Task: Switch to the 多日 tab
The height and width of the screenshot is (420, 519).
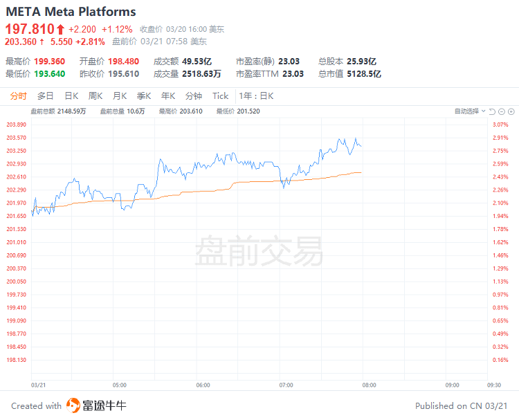Action: pos(46,96)
